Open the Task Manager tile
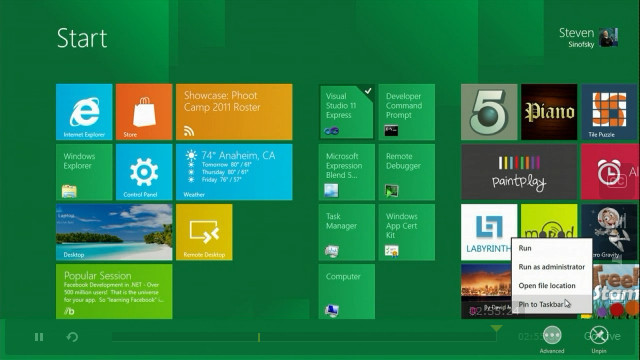640x360 pixels. coord(347,232)
